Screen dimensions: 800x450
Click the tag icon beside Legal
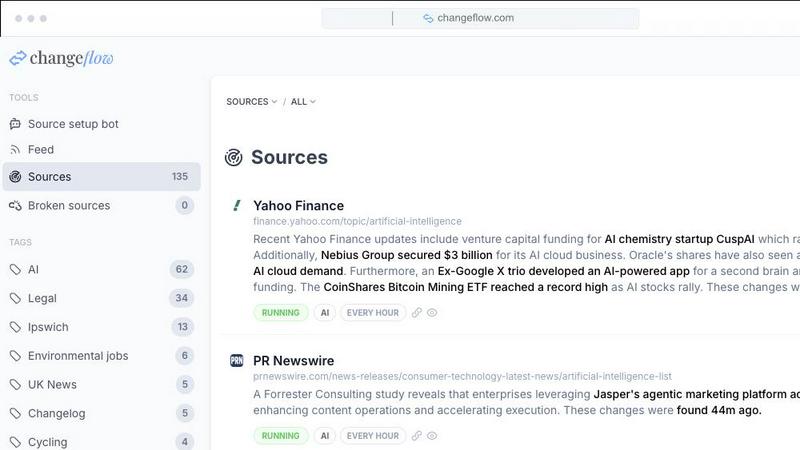tap(15, 298)
